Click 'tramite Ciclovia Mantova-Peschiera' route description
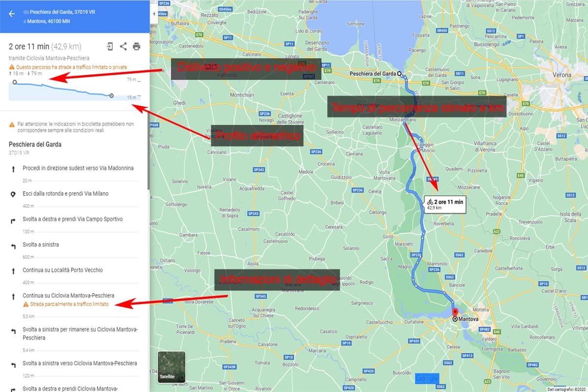Viewport: 588px width, 392px height. click(x=49, y=58)
